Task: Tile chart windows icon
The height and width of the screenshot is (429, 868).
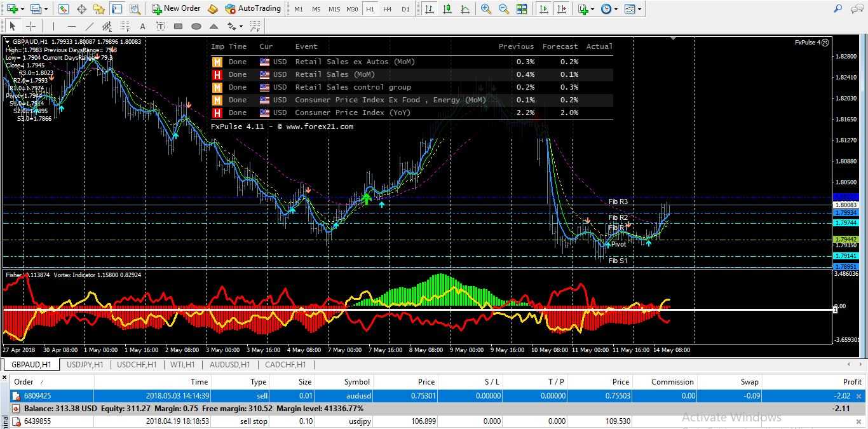Action: click(522, 9)
